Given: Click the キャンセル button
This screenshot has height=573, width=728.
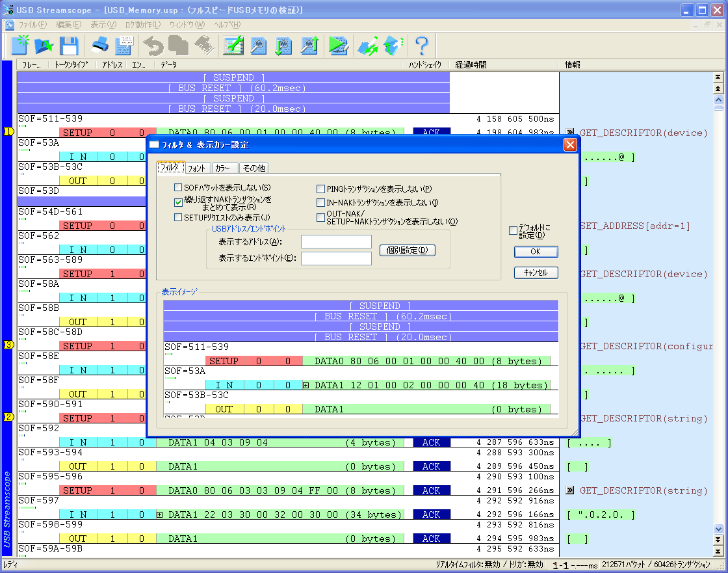Looking at the screenshot, I should point(536,273).
